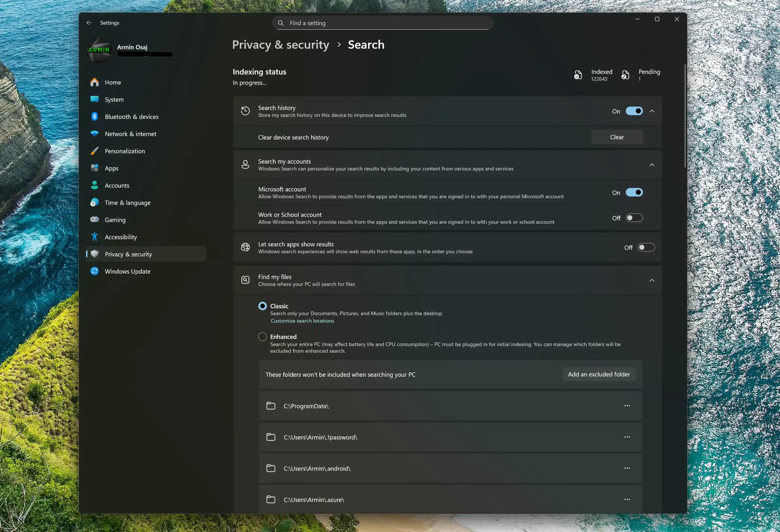Click the Time & language clock icon

(95, 202)
